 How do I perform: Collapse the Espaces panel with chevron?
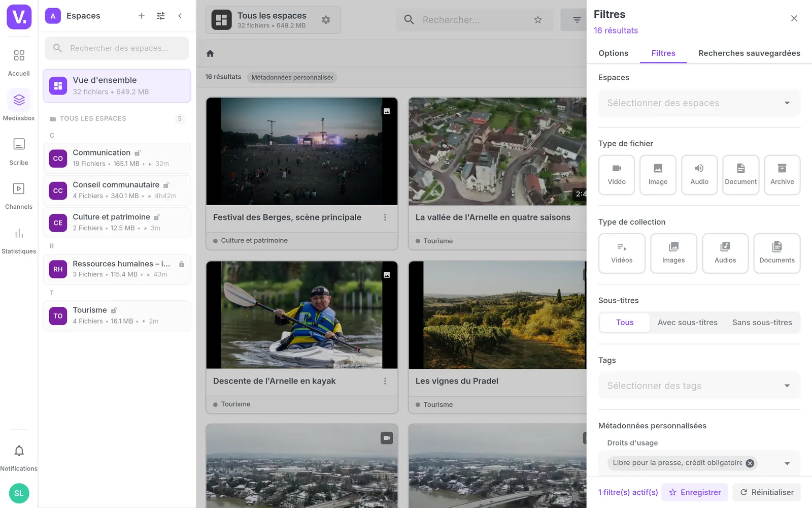[180, 16]
